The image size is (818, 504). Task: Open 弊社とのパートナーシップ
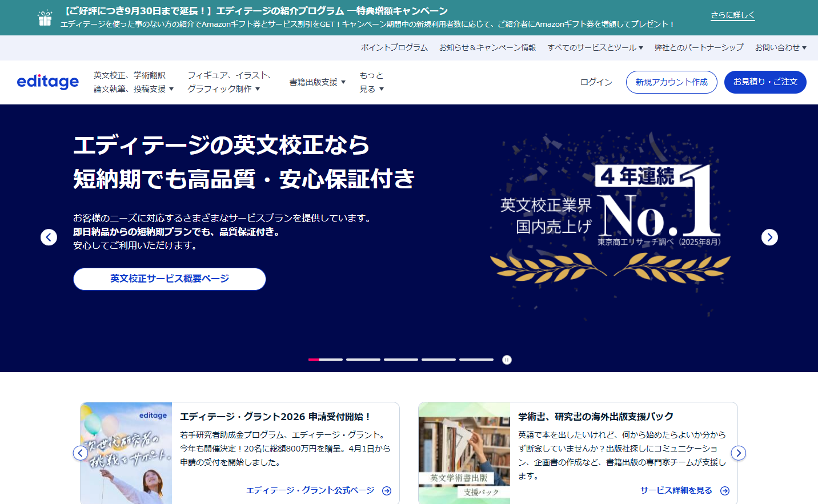[x=699, y=47]
